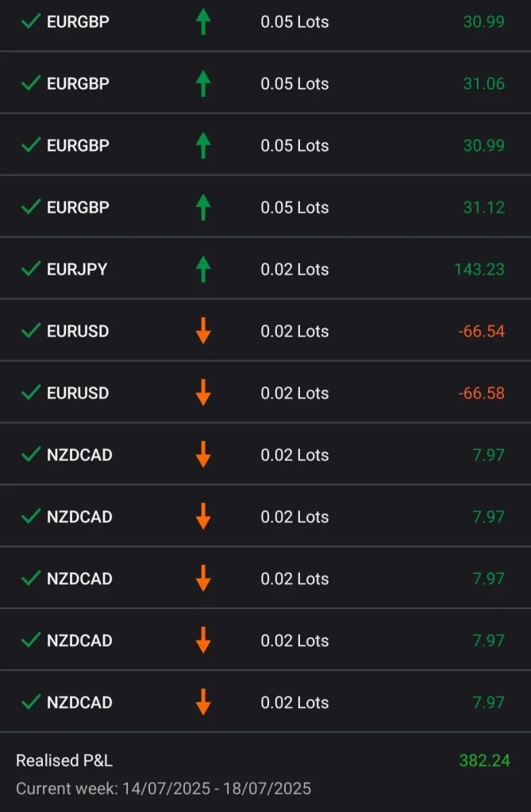Click the down arrow on the -66.58 EURUSD row

pyautogui.click(x=203, y=393)
